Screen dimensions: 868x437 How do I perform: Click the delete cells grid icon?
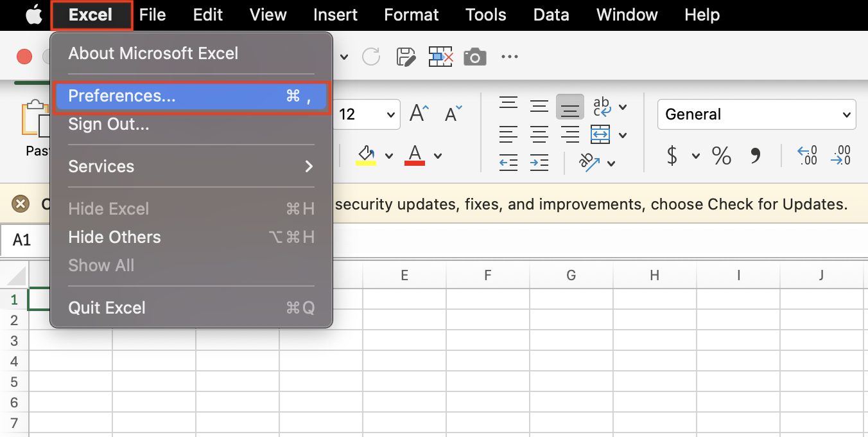point(441,57)
